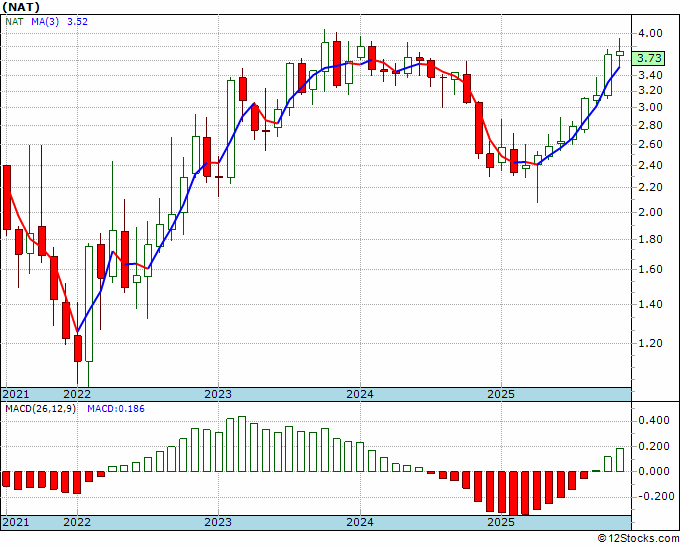
Task: Click the 3.73 current price tag
Action: point(649,58)
